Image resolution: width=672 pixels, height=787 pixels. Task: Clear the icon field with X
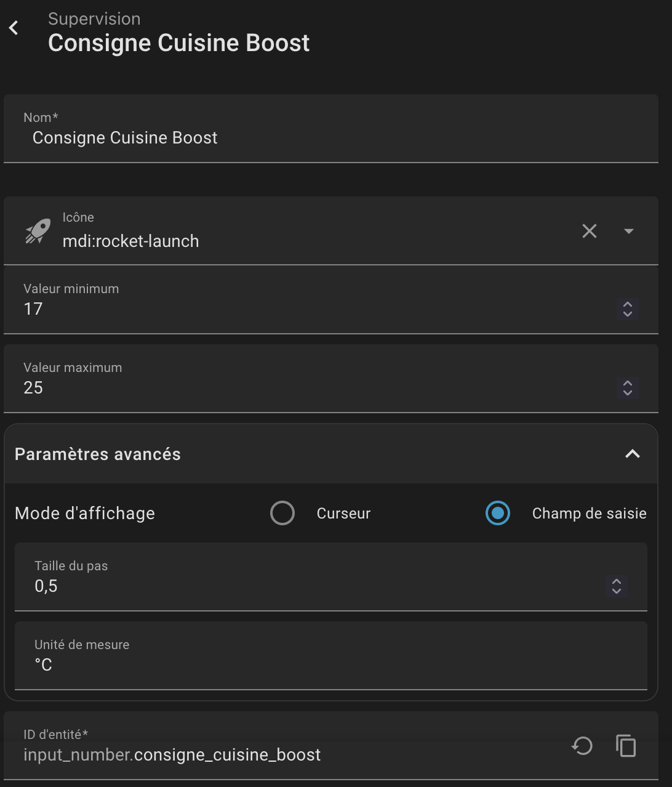coord(589,231)
